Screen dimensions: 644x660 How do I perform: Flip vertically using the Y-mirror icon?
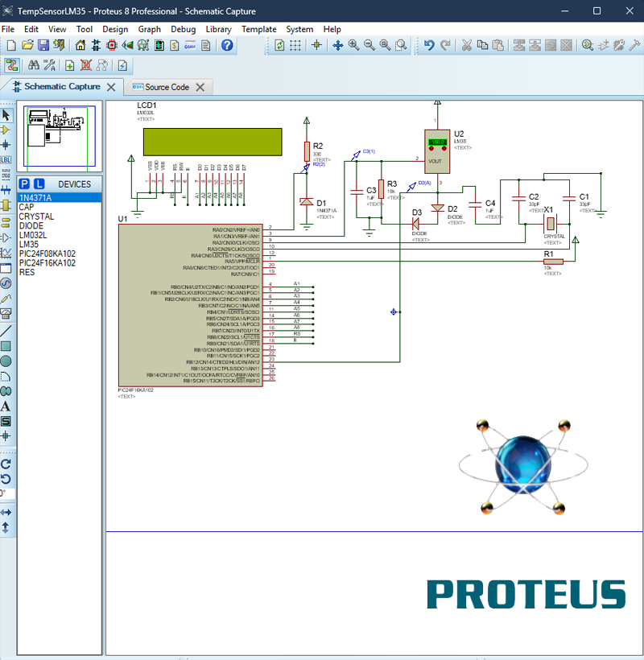pos(6,527)
